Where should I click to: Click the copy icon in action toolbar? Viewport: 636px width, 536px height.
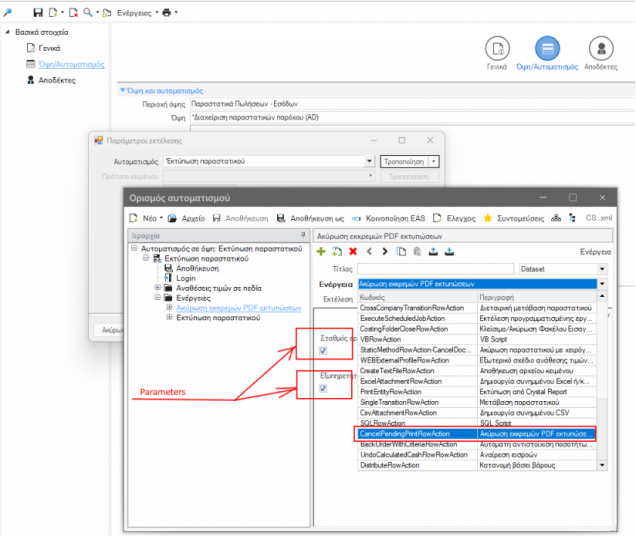[x=401, y=252]
